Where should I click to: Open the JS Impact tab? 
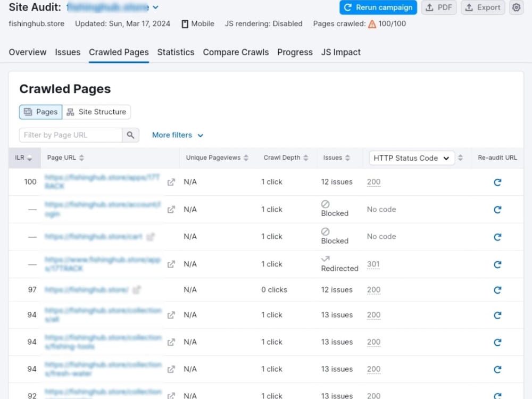pyautogui.click(x=340, y=52)
